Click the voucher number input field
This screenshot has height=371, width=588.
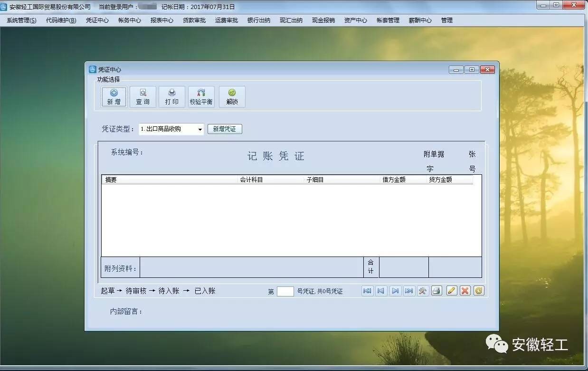coord(285,291)
